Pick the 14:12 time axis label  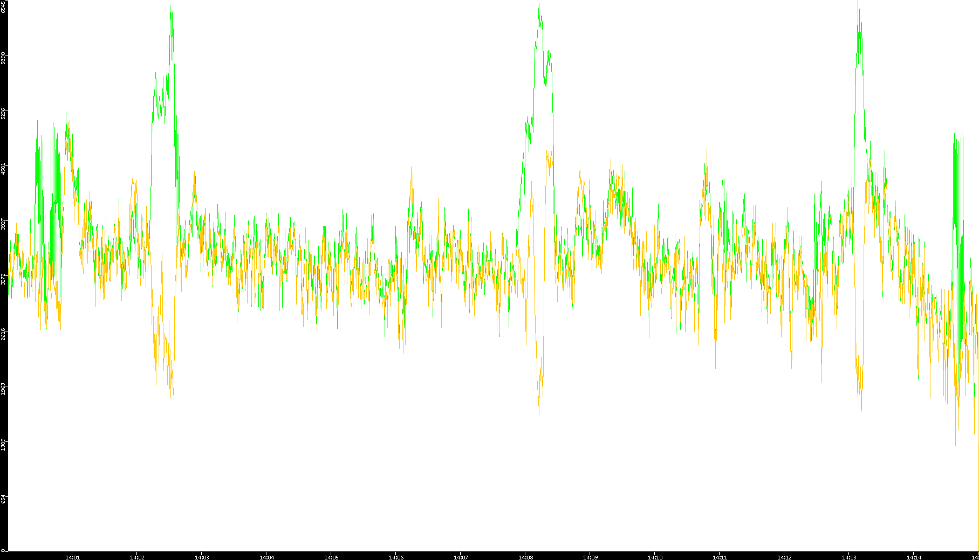pos(784,557)
